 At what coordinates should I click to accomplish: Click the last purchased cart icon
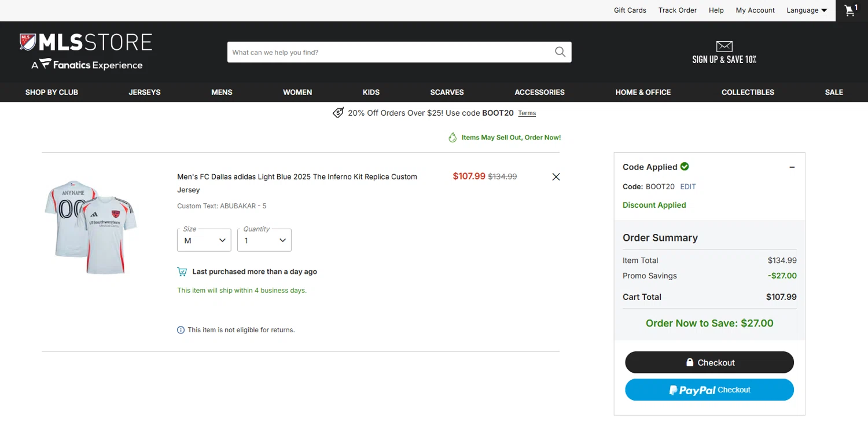tap(182, 271)
